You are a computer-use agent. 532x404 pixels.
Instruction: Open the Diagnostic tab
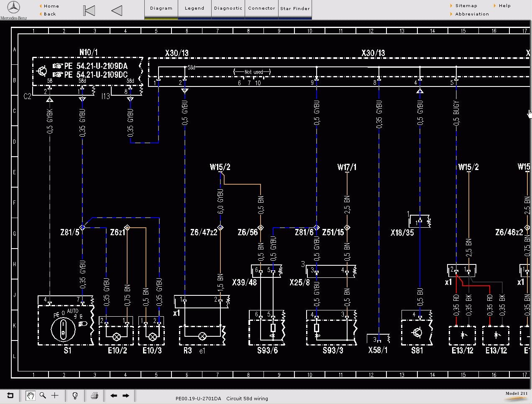click(x=228, y=8)
